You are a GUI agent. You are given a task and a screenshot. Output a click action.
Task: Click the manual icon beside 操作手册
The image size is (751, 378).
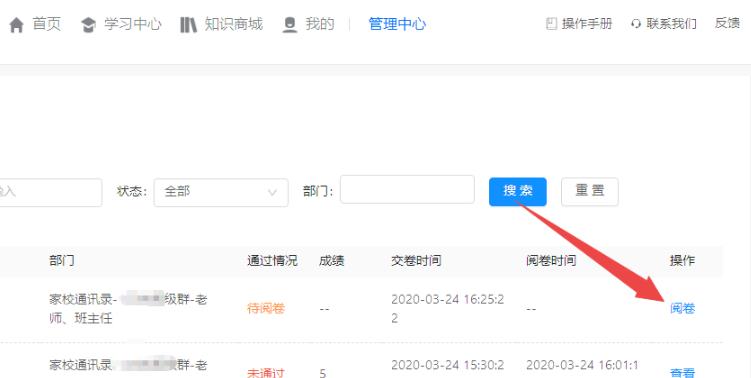coord(552,23)
